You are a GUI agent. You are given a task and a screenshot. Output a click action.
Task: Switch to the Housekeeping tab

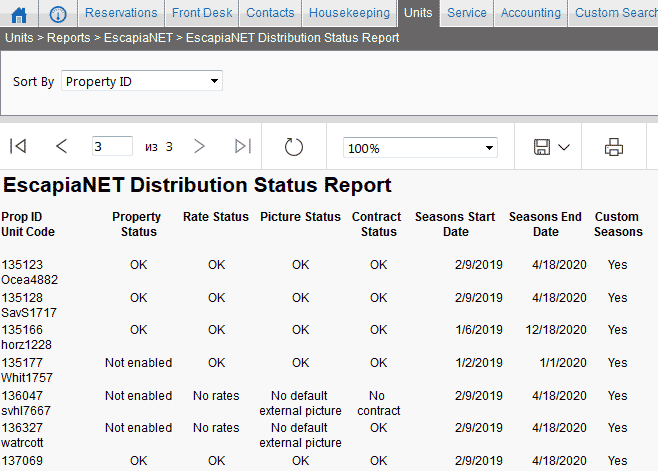[x=349, y=13]
